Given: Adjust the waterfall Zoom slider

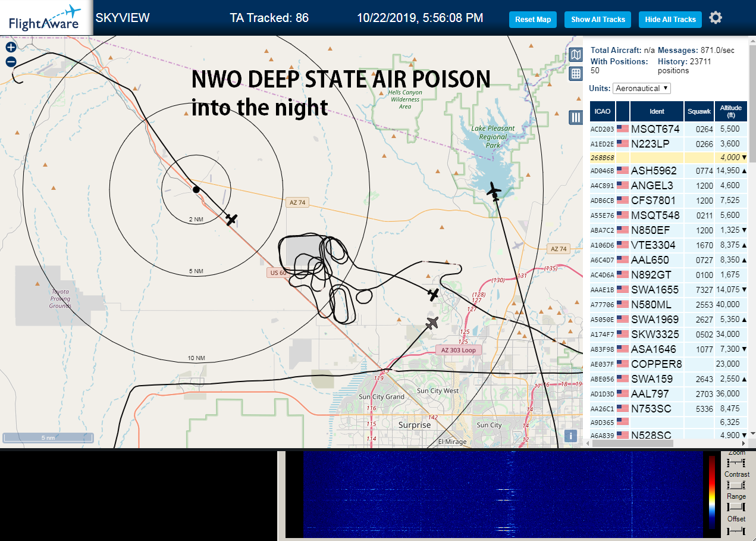Looking at the screenshot, I should (736, 462).
